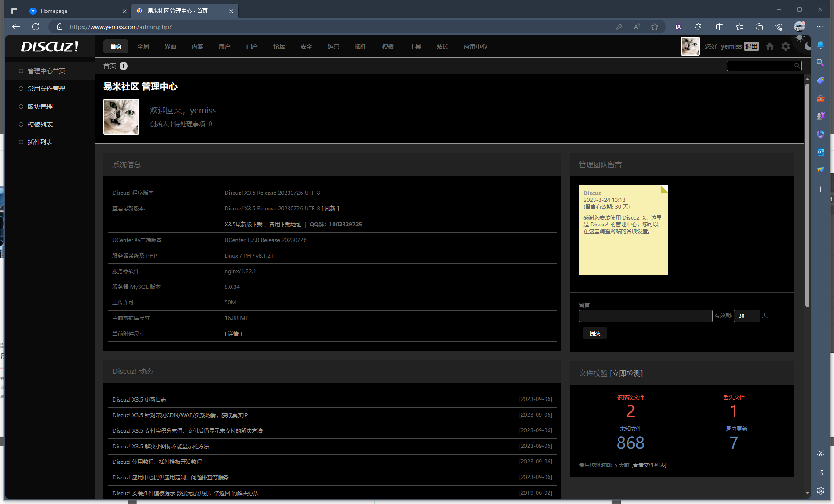
Task: Click the read aloud icon in address bar
Action: pyautogui.click(x=637, y=27)
